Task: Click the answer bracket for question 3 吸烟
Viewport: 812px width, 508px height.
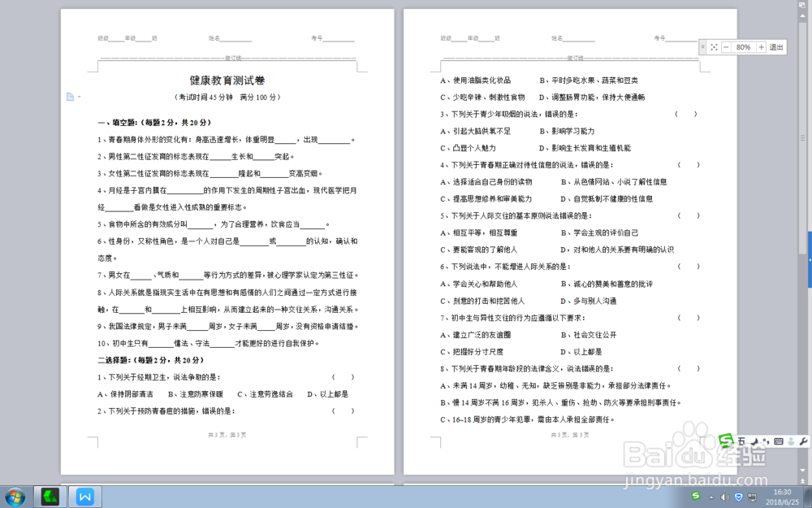Action: [x=685, y=114]
